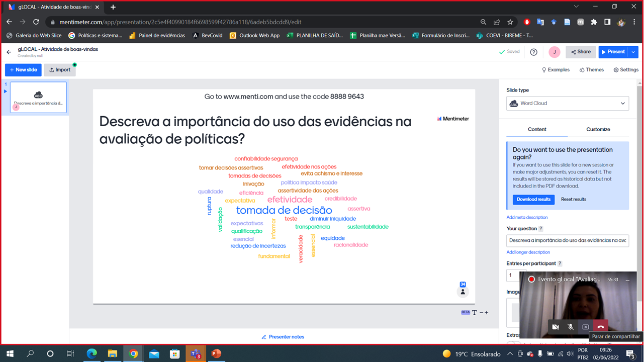Screen dimensions: 644x363
Task: Open the help question mark icon
Action: point(534,52)
